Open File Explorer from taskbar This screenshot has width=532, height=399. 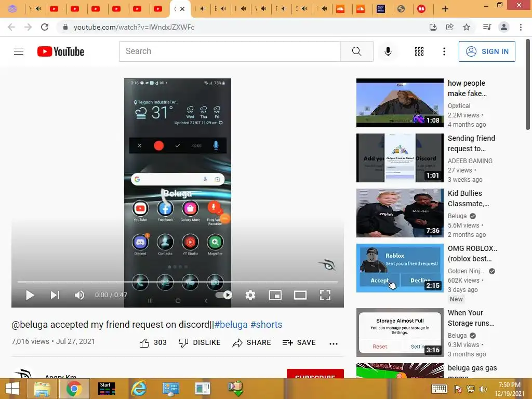tap(42, 389)
